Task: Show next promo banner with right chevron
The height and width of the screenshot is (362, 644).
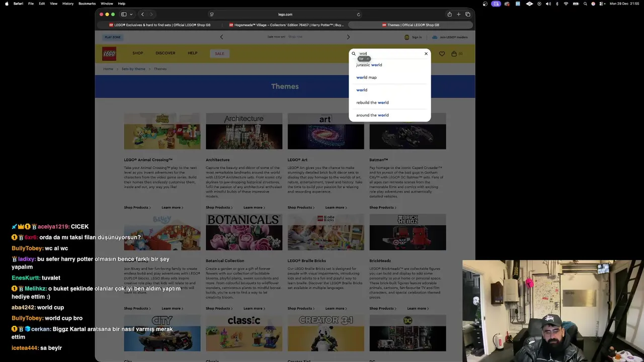Action: tap(348, 37)
